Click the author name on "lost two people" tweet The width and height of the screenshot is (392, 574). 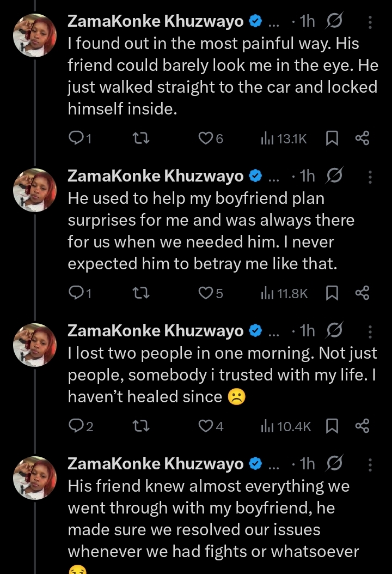155,331
